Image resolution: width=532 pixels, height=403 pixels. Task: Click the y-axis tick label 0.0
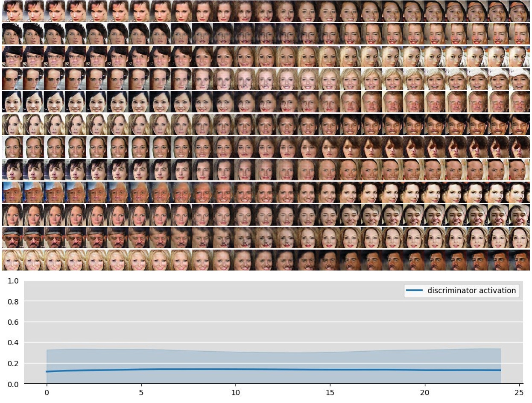(x=12, y=384)
